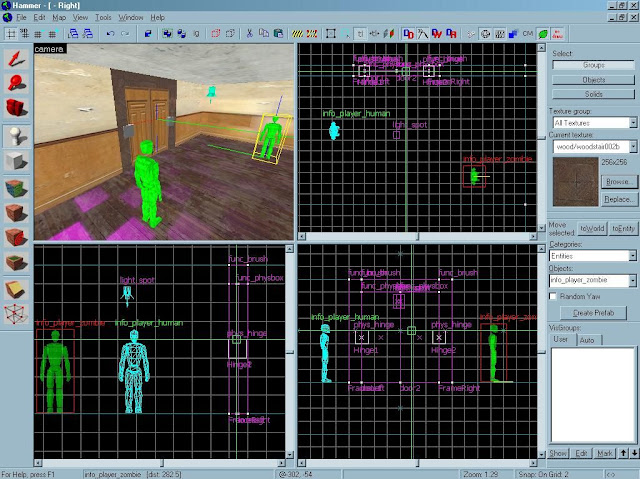Choose the Camera tool

click(16, 107)
